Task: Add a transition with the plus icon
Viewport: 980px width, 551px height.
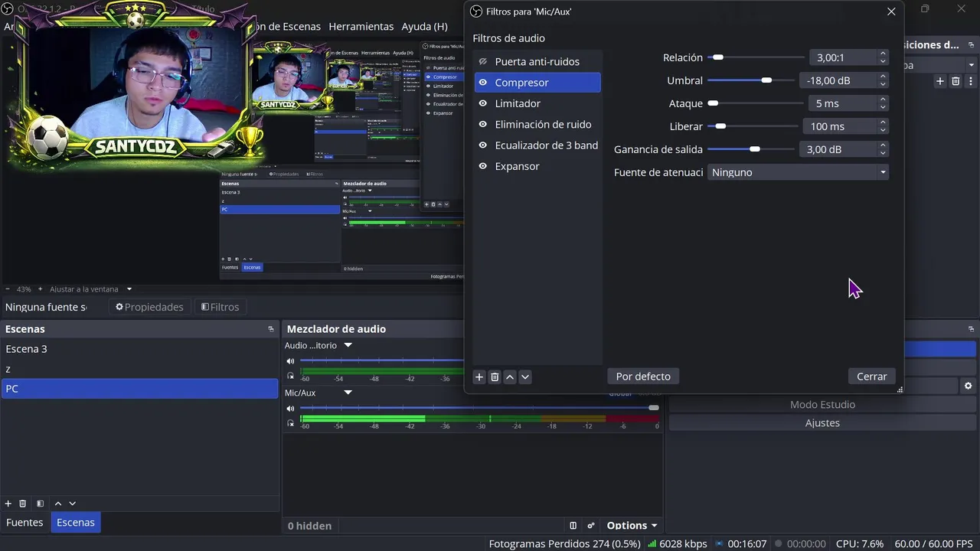Action: tap(940, 81)
